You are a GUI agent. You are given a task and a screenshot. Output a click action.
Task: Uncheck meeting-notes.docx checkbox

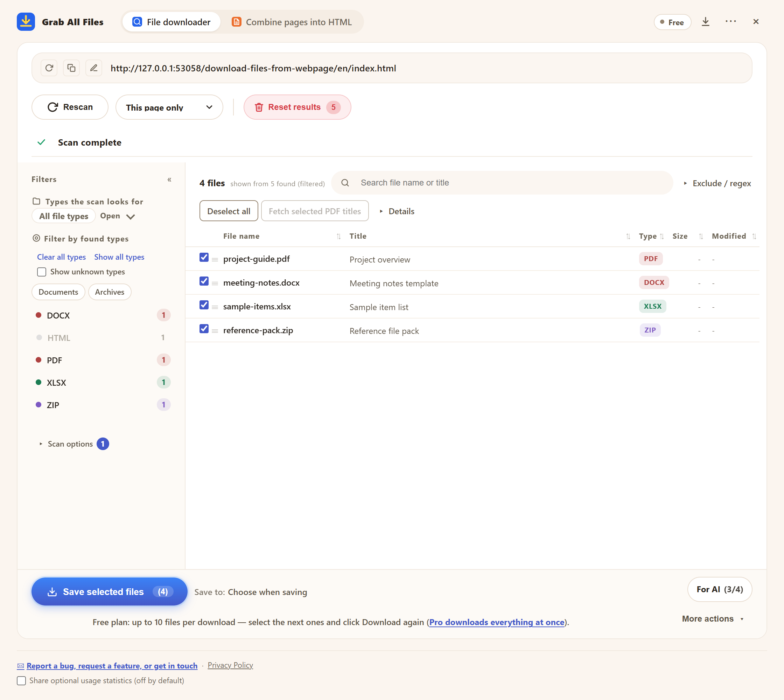[204, 281]
